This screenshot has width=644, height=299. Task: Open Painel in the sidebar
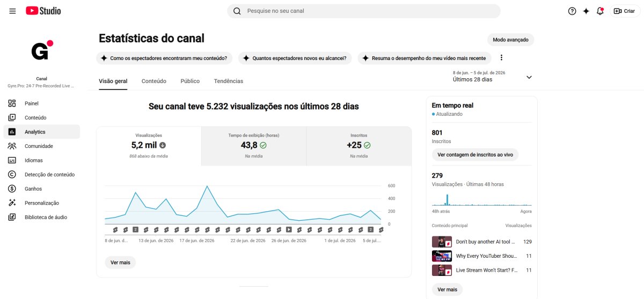pos(41,103)
